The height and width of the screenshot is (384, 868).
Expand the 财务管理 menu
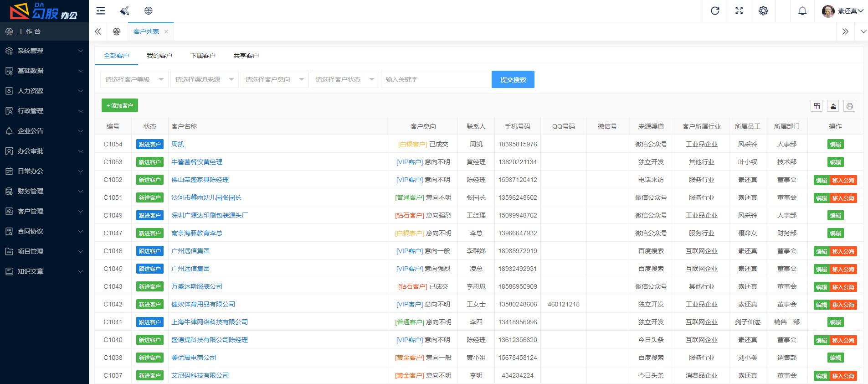pos(44,191)
